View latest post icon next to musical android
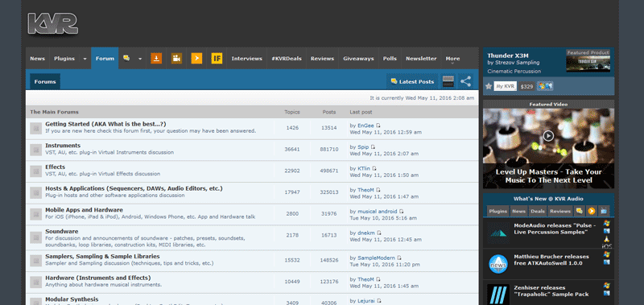644x305 pixels. 401,212
